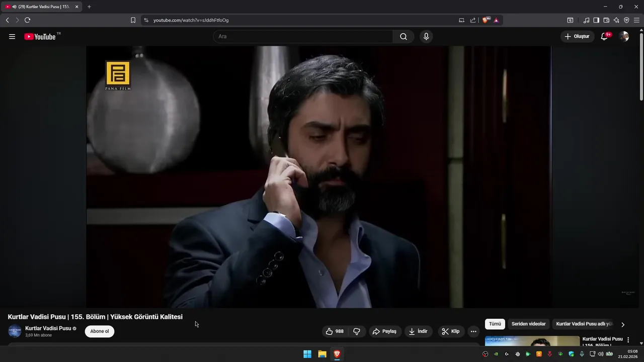The image size is (644, 362).
Task: Click the channel avatar beside Kurtlar Vadisi Pusu
Action: pos(15,331)
